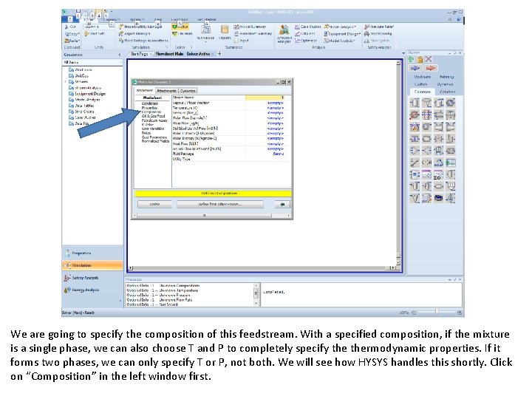
Task: Click the red X icon in palette
Action: click(429, 59)
